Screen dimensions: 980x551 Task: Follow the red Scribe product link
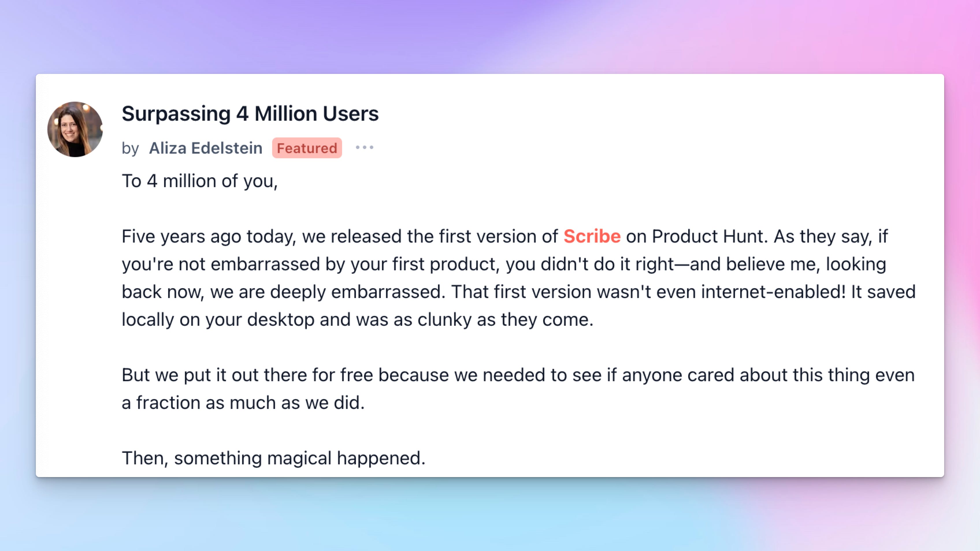click(x=592, y=236)
